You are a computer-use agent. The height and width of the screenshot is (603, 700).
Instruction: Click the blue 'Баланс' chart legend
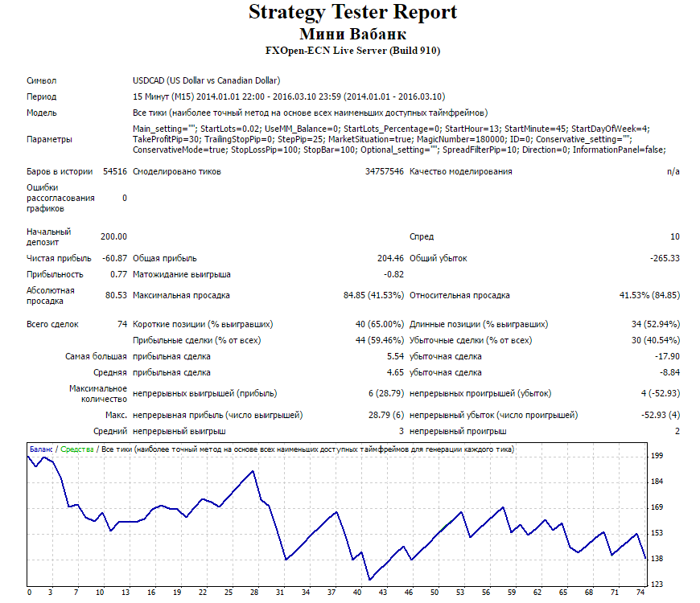(x=41, y=449)
